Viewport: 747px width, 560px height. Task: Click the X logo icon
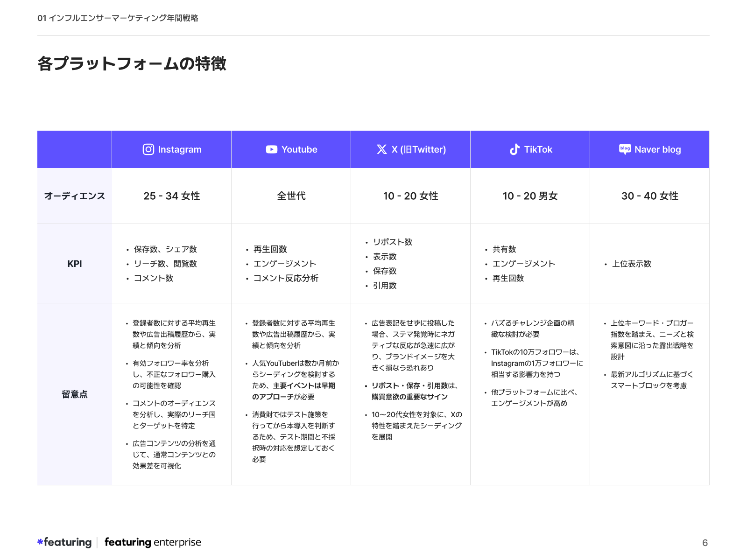coord(381,149)
